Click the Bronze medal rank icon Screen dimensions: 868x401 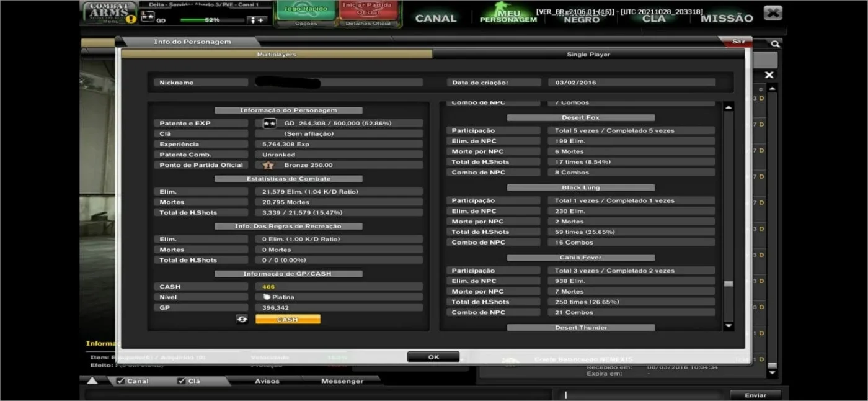point(268,165)
